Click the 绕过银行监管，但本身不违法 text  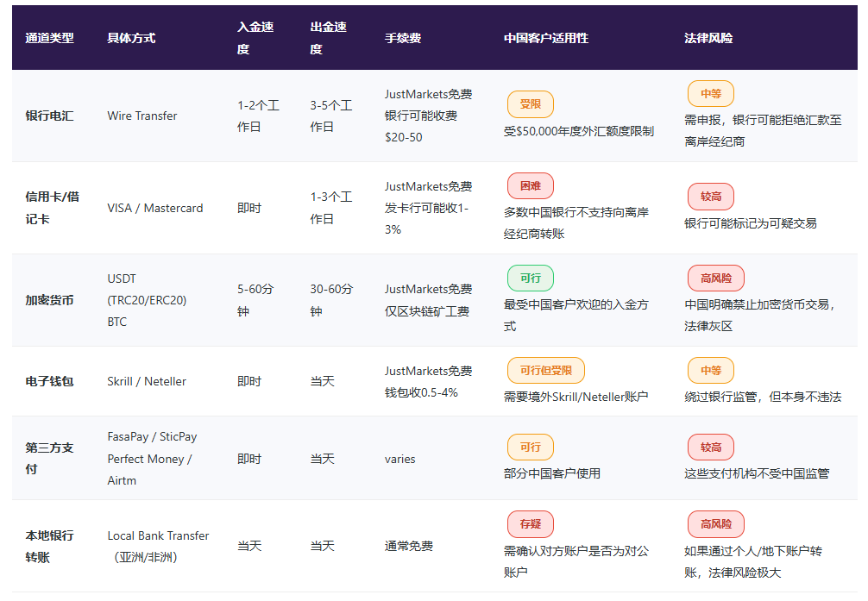[763, 397]
